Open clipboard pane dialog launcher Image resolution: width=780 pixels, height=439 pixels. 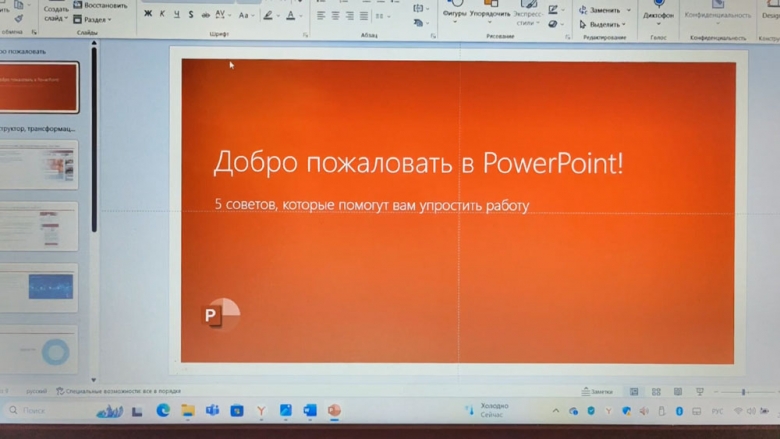tap(34, 32)
